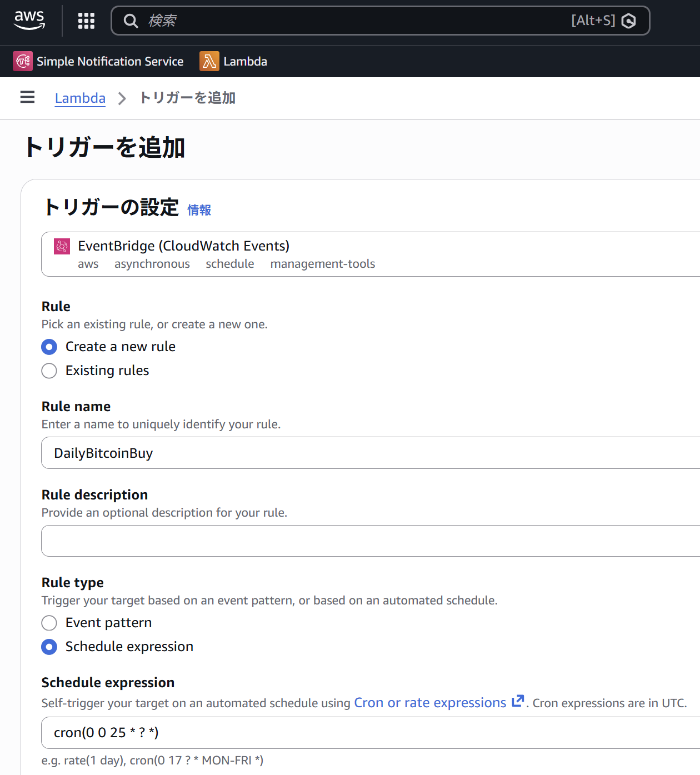
Task: Select the Existing rules radio button
Action: (x=49, y=371)
